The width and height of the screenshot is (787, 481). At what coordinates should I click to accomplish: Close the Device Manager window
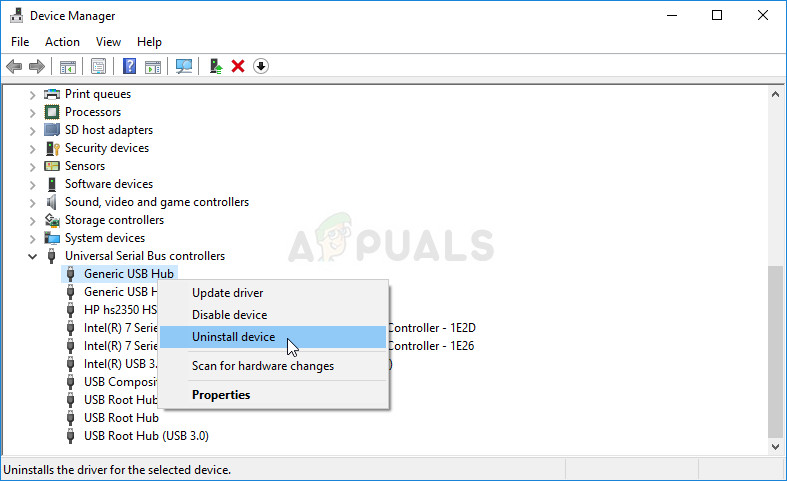point(762,16)
